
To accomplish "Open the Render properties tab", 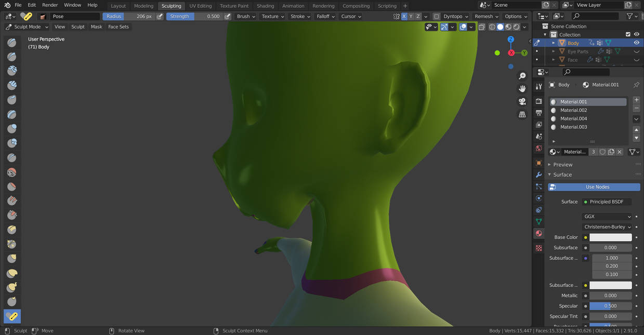I will 539,101.
